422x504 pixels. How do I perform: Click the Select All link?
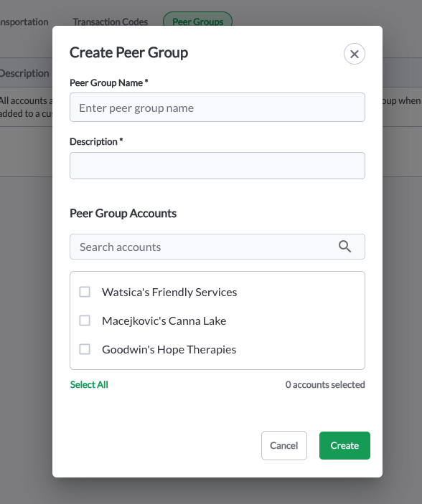point(89,384)
